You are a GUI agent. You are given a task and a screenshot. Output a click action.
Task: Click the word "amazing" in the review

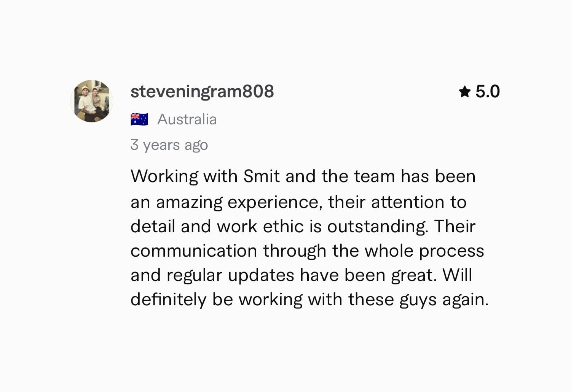click(189, 202)
